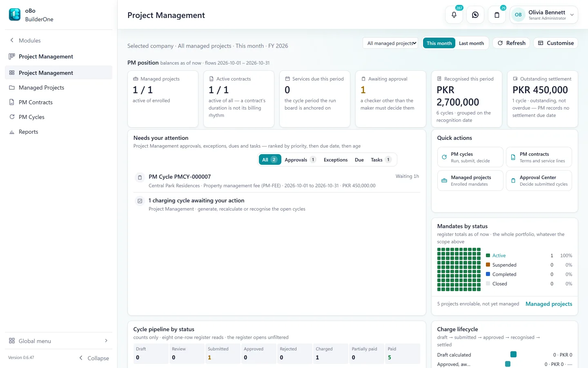
Task: Click the PM Cycle PMCY-000007 row icon
Action: pyautogui.click(x=140, y=177)
